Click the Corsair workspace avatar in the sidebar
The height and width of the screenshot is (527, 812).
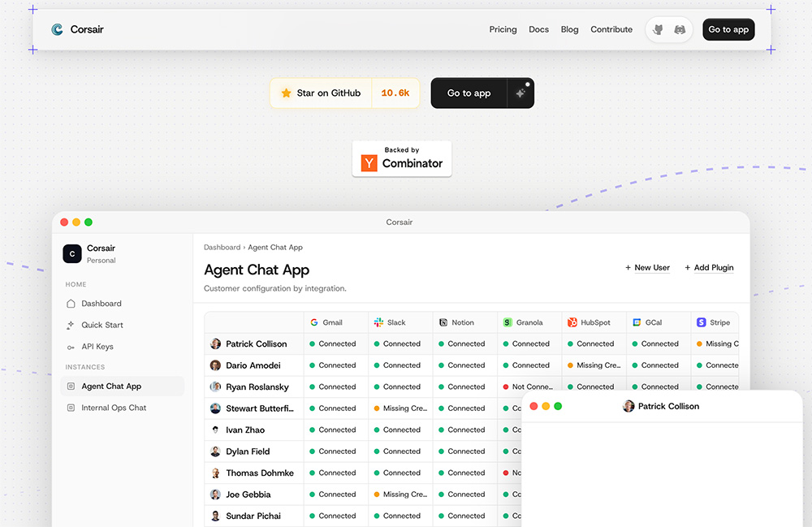point(72,253)
